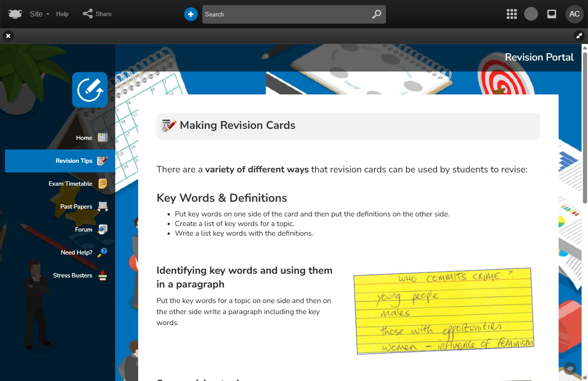Click the frog logo icon
The width and height of the screenshot is (588, 381).
[x=15, y=14]
